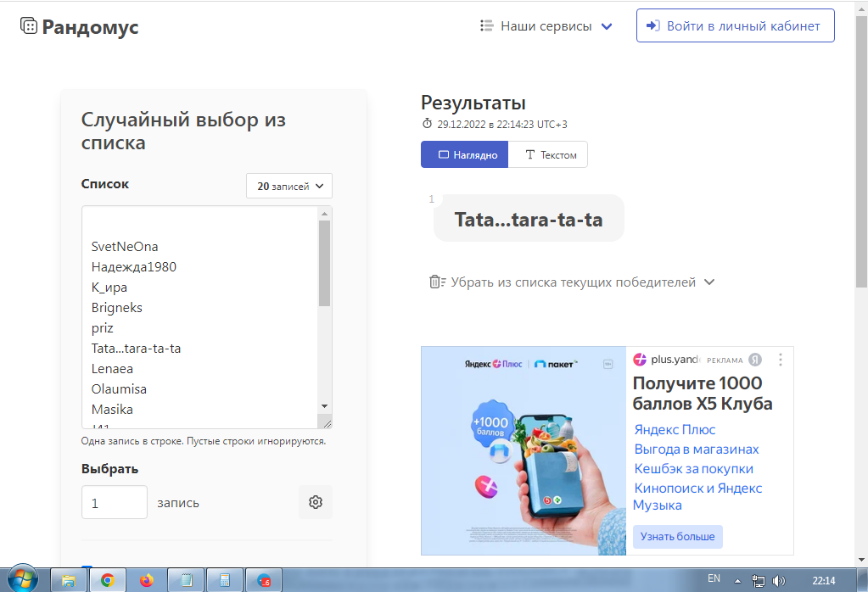Open Кинопоиск и Яндекс Музыка link
Viewport: 868px width, 592px height.
coord(697,496)
